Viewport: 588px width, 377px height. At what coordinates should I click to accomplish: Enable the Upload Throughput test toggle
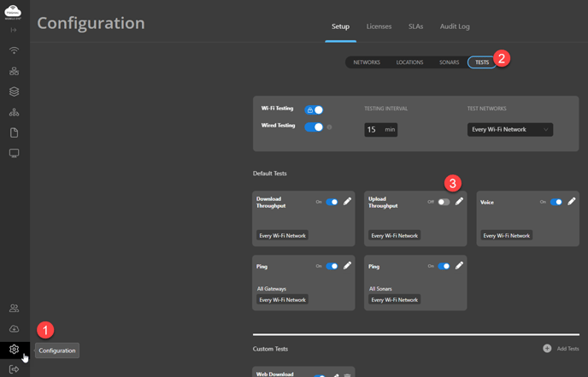point(444,202)
